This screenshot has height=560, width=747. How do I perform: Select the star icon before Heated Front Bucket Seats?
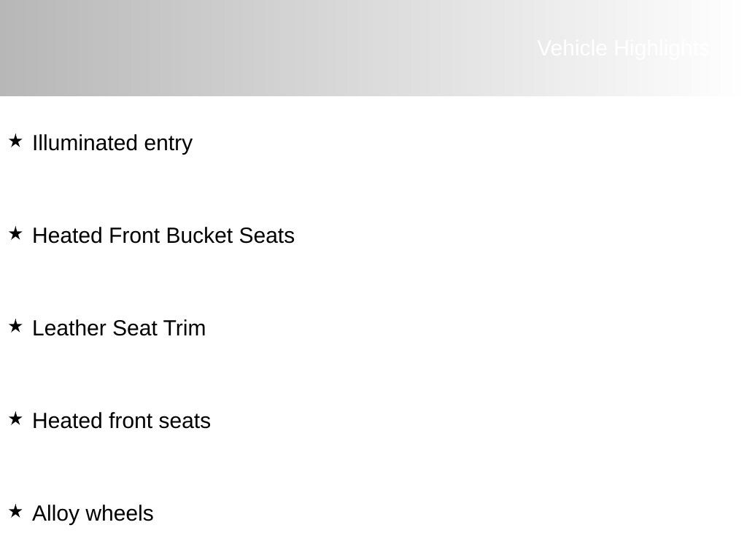pyautogui.click(x=15, y=233)
